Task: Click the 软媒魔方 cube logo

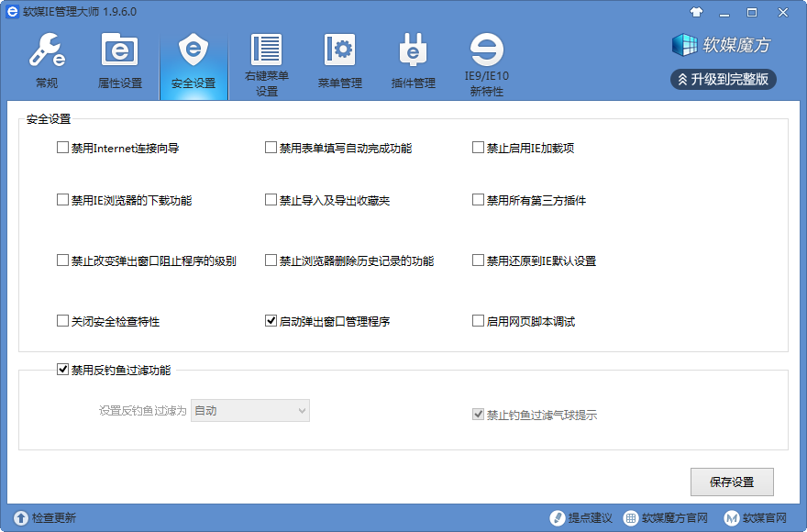Action: point(684,45)
